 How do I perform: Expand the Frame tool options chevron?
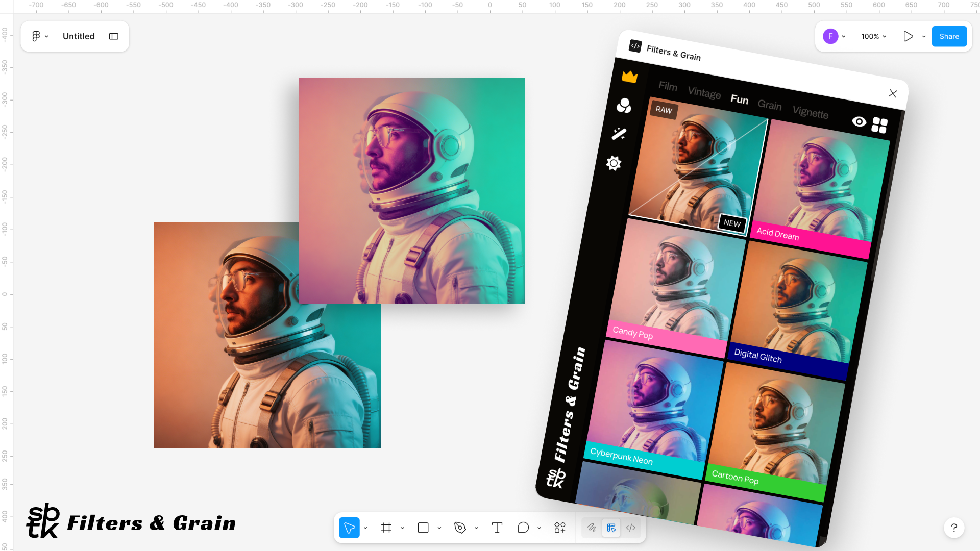pos(403,528)
